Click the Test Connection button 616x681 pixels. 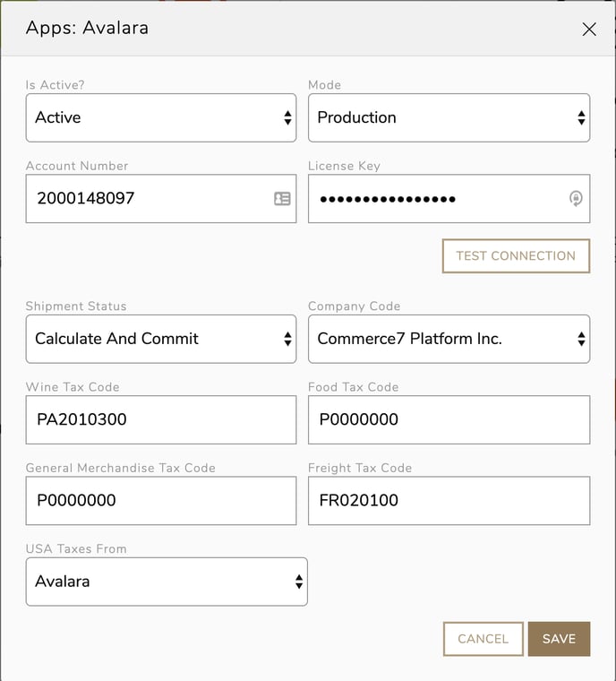click(x=516, y=255)
